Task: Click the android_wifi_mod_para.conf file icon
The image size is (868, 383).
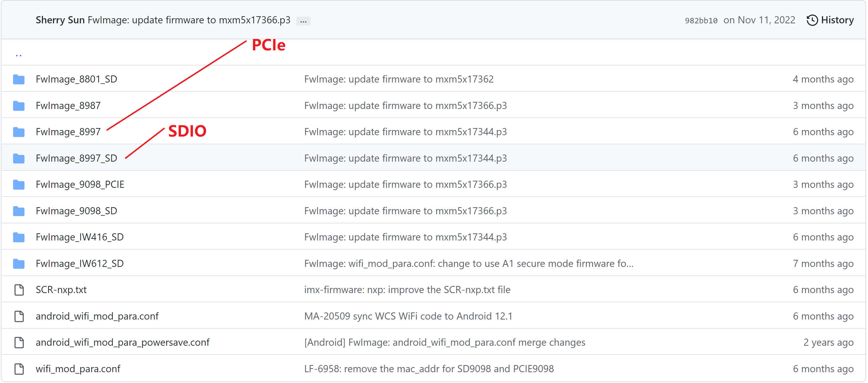Action: click(19, 316)
